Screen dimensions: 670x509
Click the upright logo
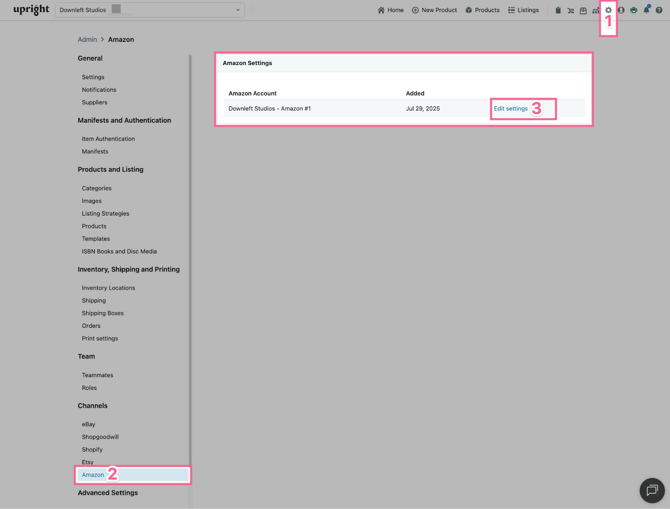coord(31,10)
